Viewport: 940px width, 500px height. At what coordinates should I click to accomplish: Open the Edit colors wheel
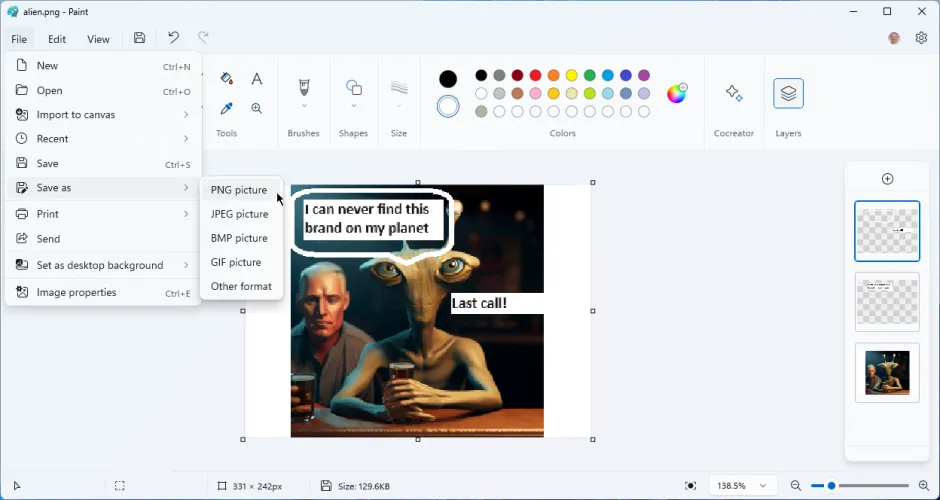[x=677, y=93]
